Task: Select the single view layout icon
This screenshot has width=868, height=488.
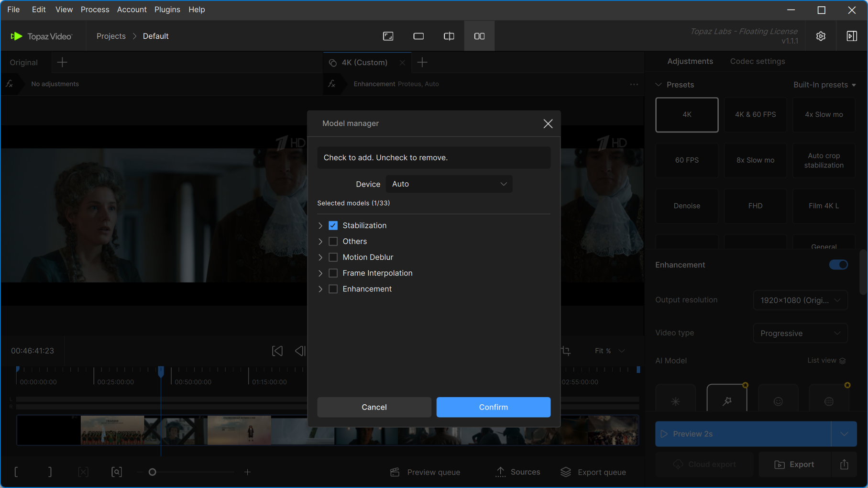Action: 418,36
